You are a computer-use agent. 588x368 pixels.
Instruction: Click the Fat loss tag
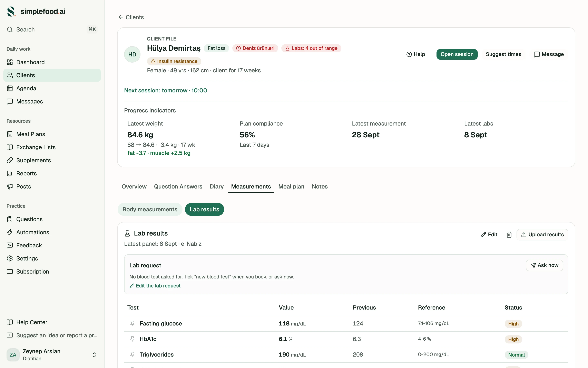pos(216,48)
